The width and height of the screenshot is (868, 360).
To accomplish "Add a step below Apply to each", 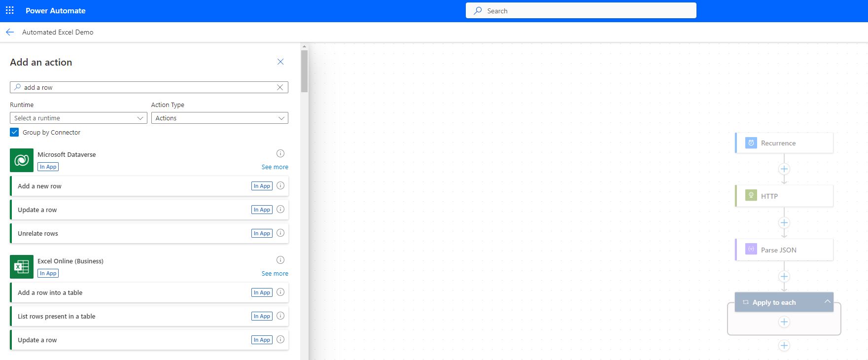I will (784, 346).
